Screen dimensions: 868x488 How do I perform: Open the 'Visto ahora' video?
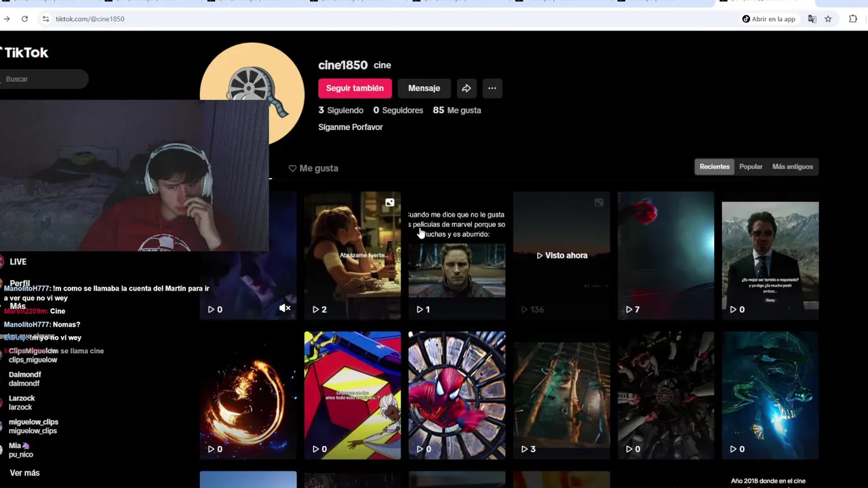coord(561,256)
